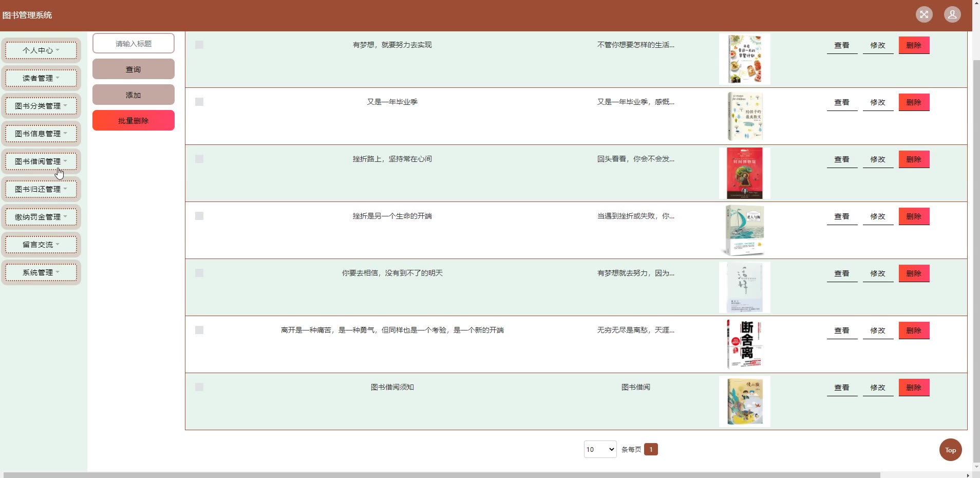
Task: Click 修改 for 你要去相信，没有到不了的明天
Action: 878,273
